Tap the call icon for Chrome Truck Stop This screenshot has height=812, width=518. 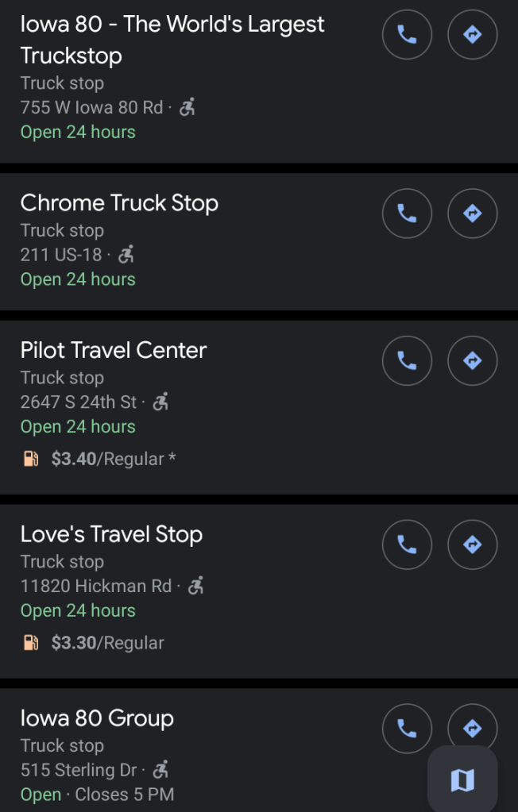point(407,214)
